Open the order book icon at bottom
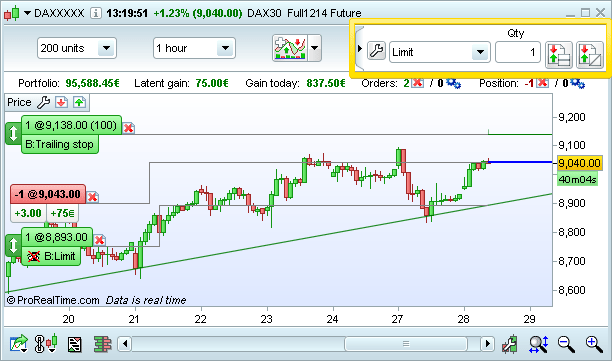The width and height of the screenshot is (612, 361). (x=103, y=344)
